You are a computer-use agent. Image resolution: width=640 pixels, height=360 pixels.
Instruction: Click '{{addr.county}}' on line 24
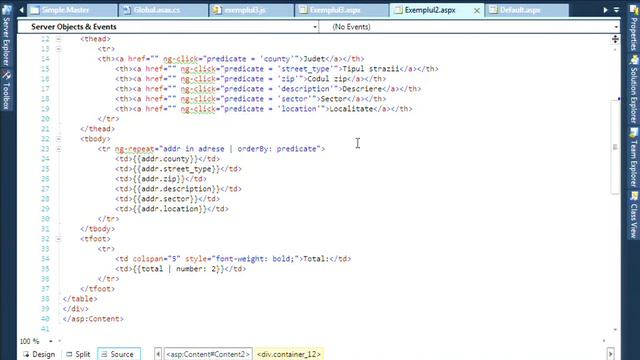coord(165,159)
